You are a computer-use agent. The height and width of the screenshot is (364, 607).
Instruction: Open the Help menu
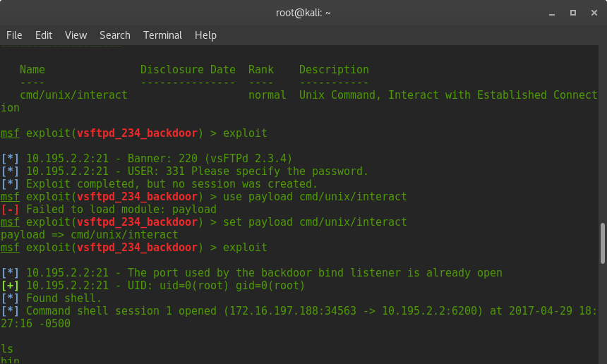pyautogui.click(x=205, y=35)
